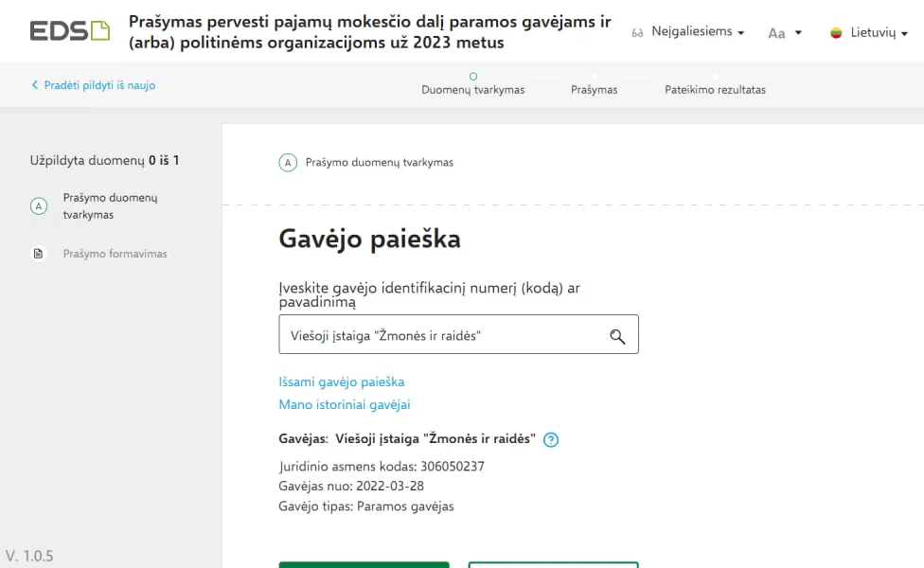This screenshot has width=924, height=568.
Task: Click the back arrow before Pradėti pildyti iš naujo
Action: [34, 85]
